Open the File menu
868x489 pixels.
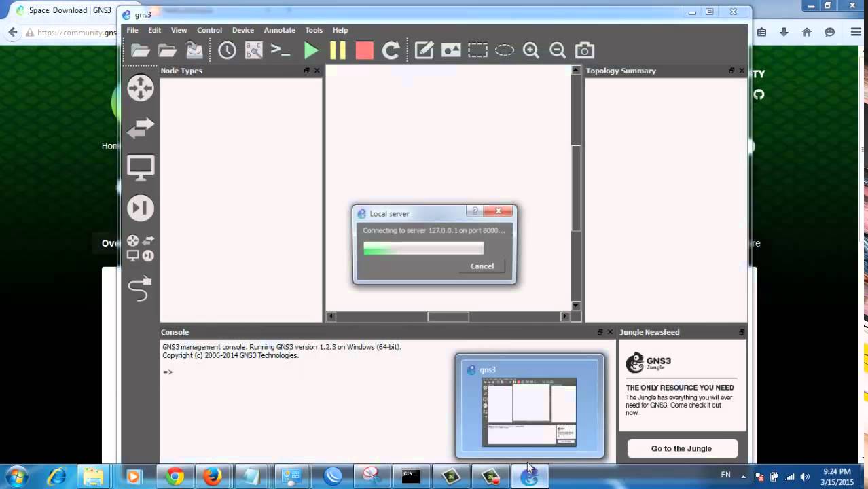(132, 30)
